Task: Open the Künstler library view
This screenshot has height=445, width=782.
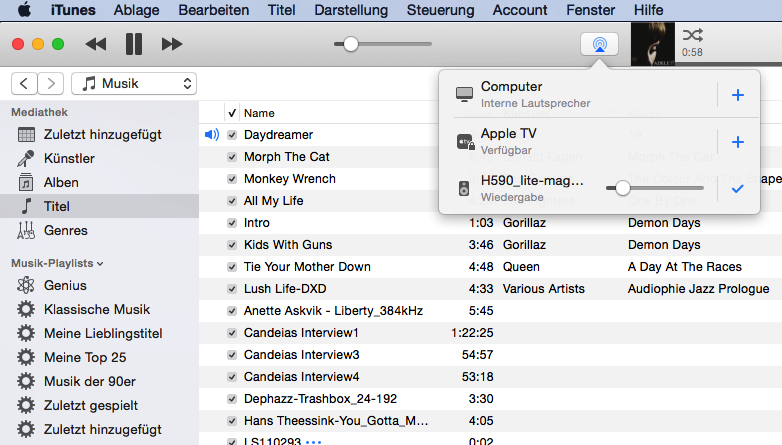Action: pos(99,159)
